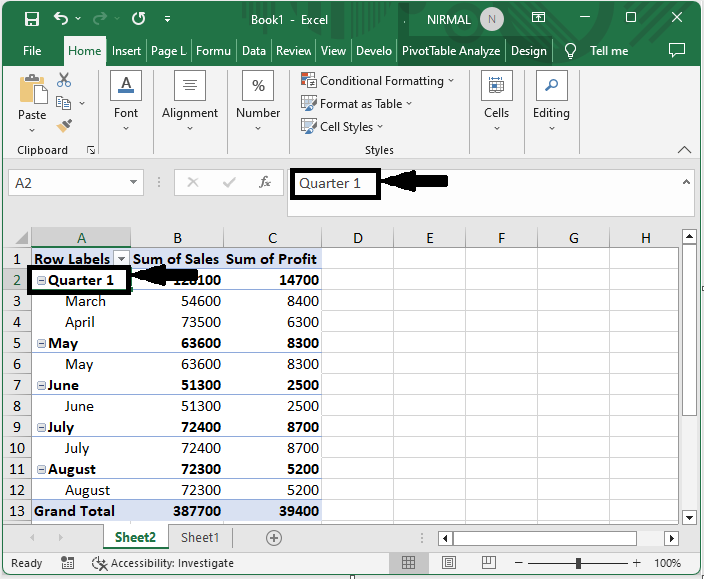Image resolution: width=704 pixels, height=579 pixels.
Task: Activate the Format Painter brush
Action: [64, 126]
